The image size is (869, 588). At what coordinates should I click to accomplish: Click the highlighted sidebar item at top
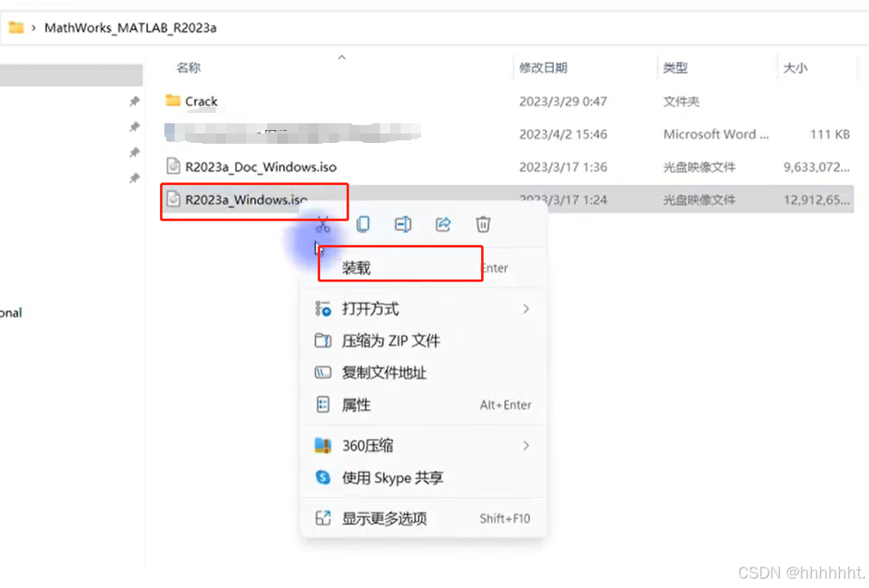pyautogui.click(x=71, y=74)
